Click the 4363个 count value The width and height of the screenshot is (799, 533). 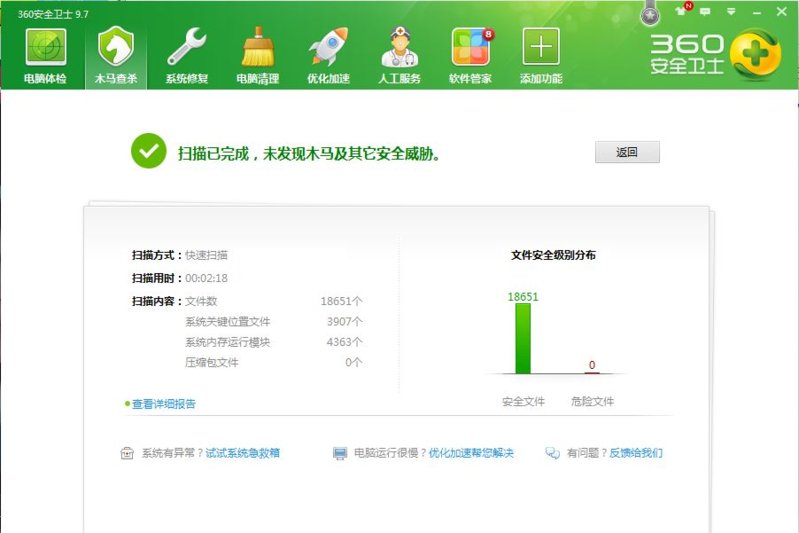(344, 342)
